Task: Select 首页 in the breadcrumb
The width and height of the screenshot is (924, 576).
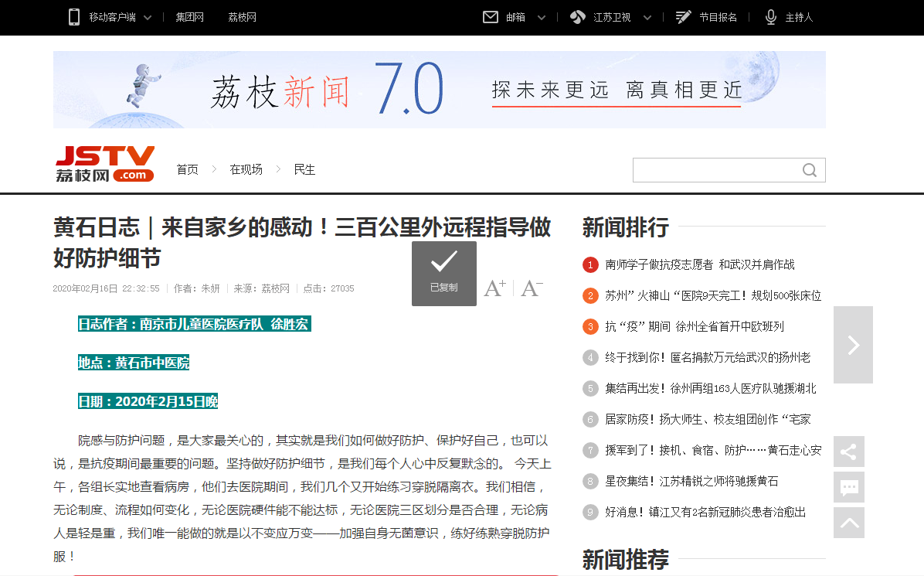Action: [187, 169]
